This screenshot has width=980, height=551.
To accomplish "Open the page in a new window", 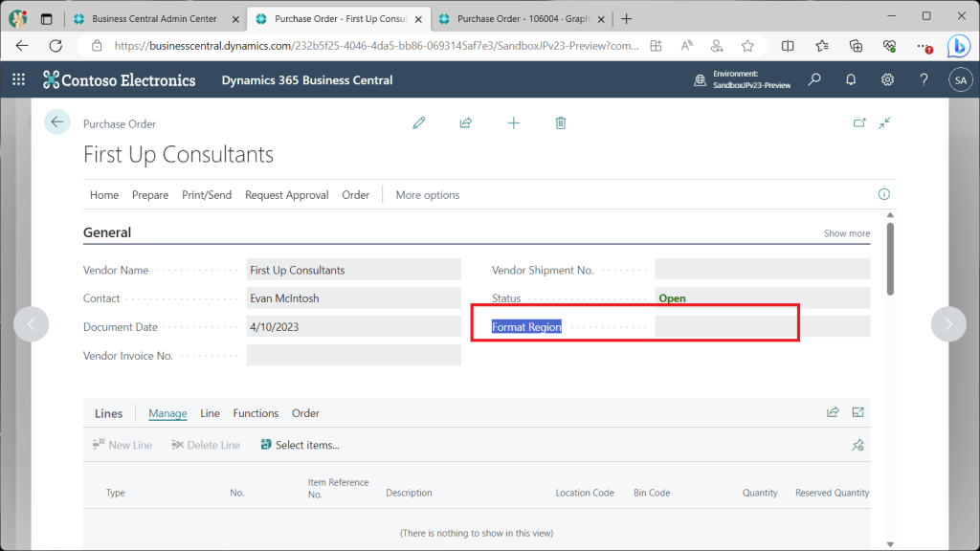I will point(859,123).
